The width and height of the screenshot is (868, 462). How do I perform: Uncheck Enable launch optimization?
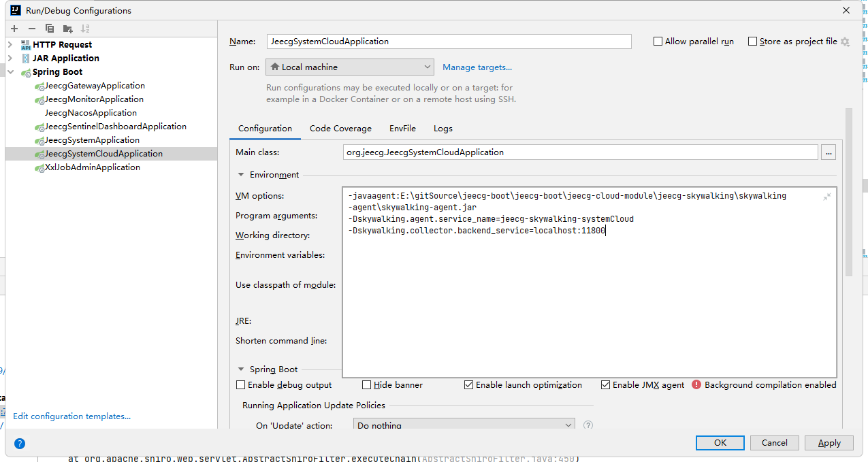coord(468,385)
